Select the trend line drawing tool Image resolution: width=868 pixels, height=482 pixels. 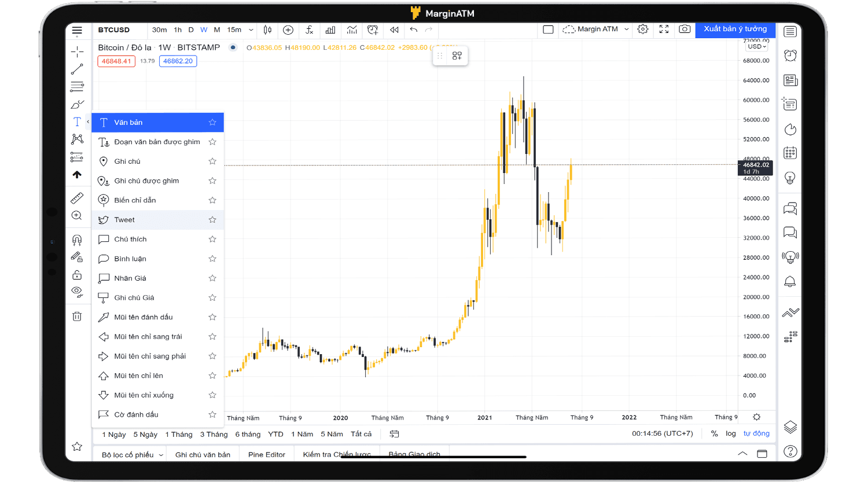coord(77,69)
